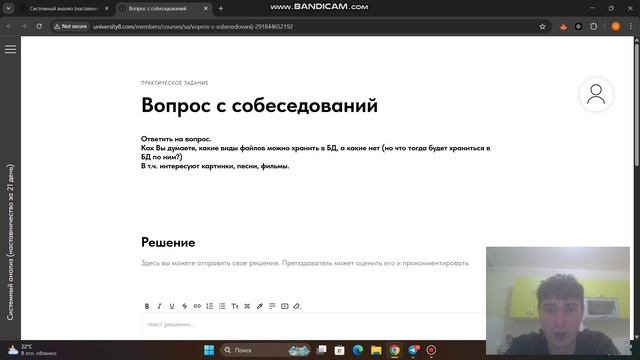This screenshot has height=360, width=640.
Task: Apply strikethrough formatting in the editor toolbar
Action: 184,306
